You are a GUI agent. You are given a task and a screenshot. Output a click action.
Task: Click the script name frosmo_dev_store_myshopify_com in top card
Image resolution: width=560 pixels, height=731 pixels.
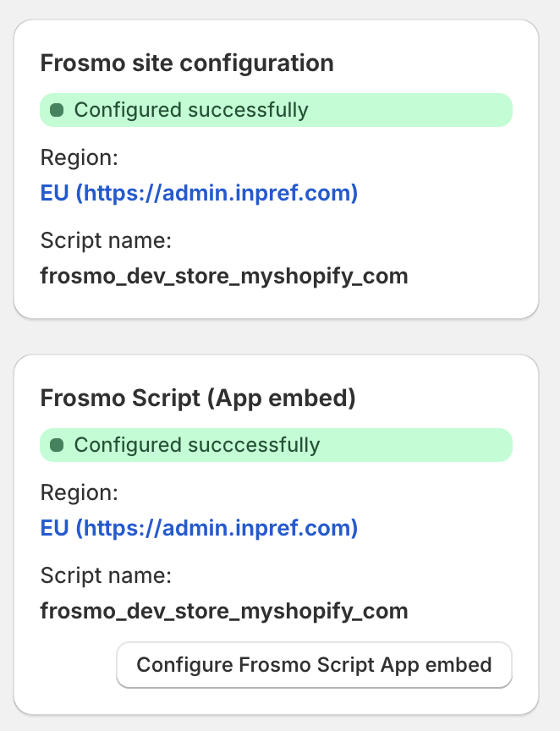224,275
